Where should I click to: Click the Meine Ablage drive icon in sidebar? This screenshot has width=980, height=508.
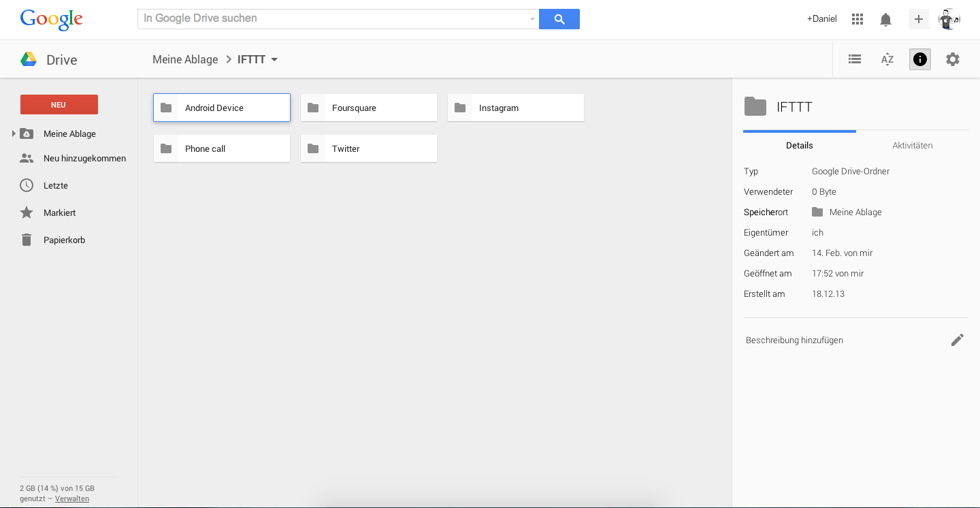tap(27, 133)
